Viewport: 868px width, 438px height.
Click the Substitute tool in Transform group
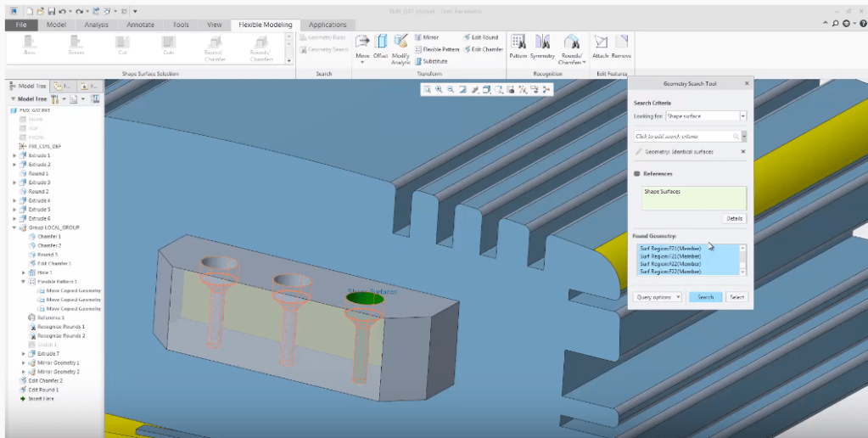point(431,61)
